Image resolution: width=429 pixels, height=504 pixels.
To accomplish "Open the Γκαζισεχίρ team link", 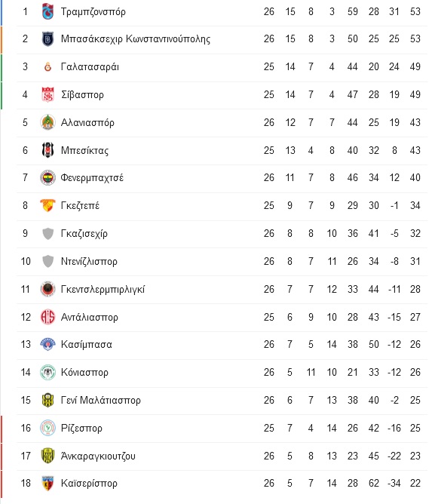I will coord(84,234).
